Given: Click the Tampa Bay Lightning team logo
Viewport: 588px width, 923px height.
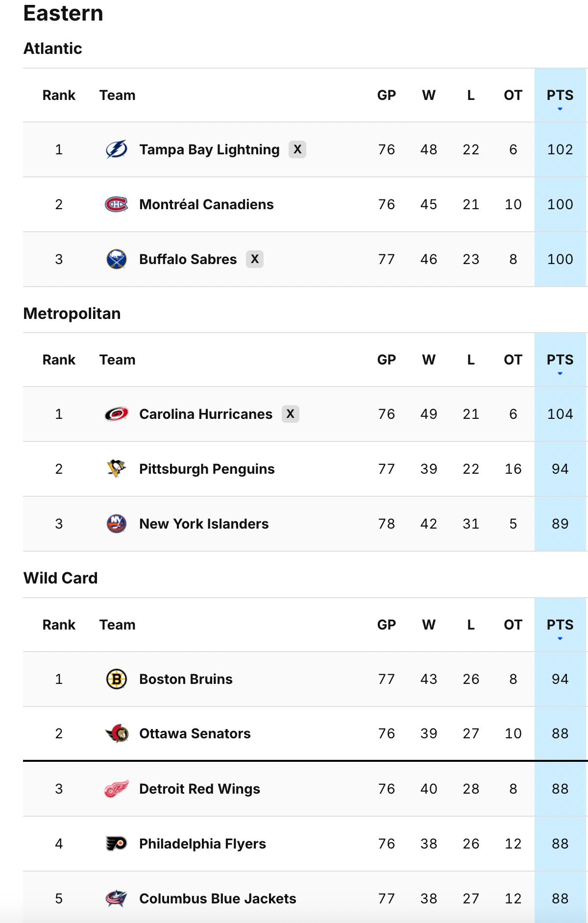Looking at the screenshot, I should (116, 149).
